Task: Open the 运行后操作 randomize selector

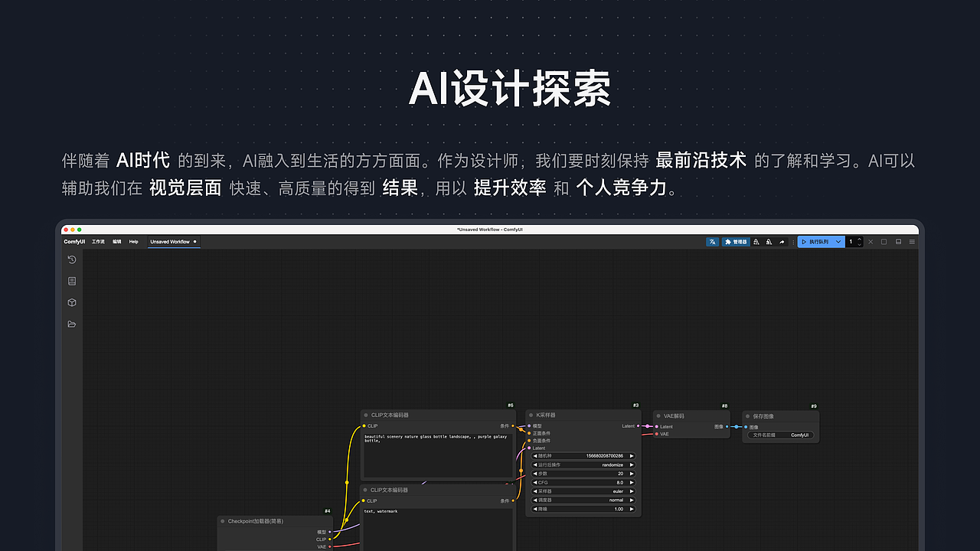Action: click(x=583, y=465)
